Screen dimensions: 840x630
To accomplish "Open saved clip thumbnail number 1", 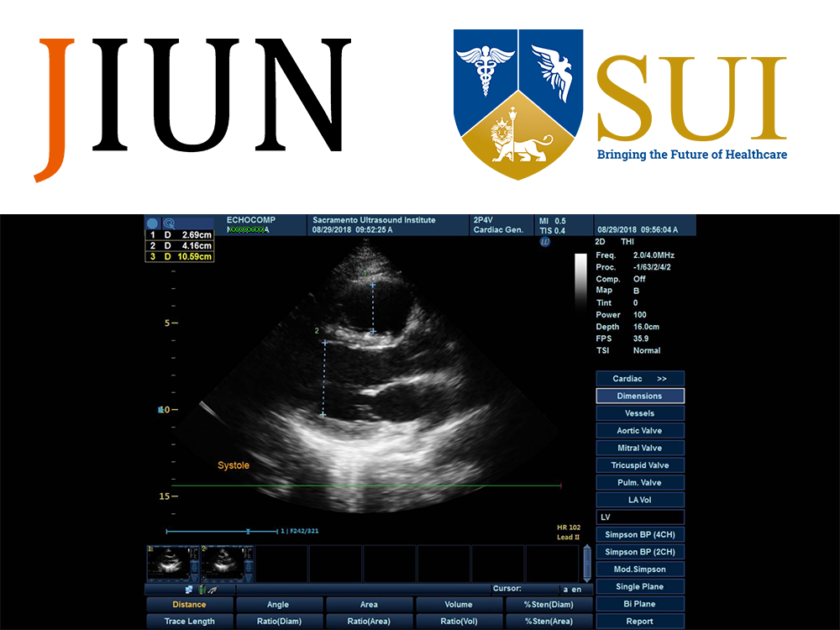I will click(173, 564).
